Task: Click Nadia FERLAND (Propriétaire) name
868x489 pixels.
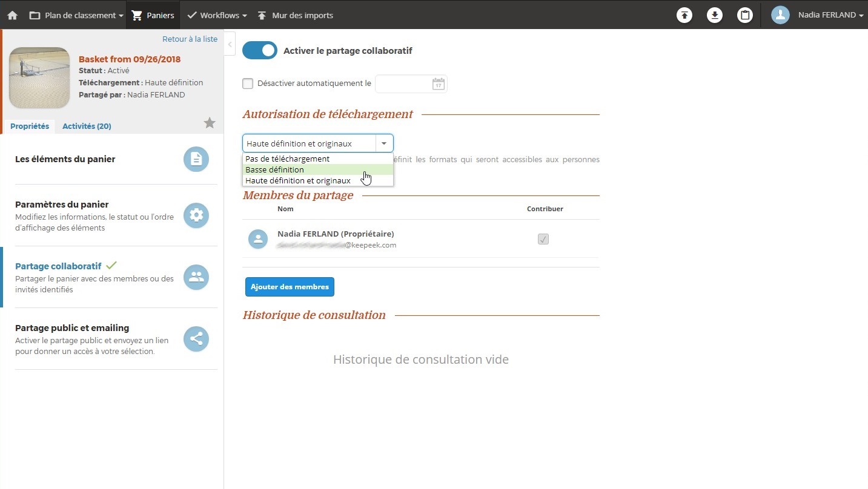Action: [336, 234]
